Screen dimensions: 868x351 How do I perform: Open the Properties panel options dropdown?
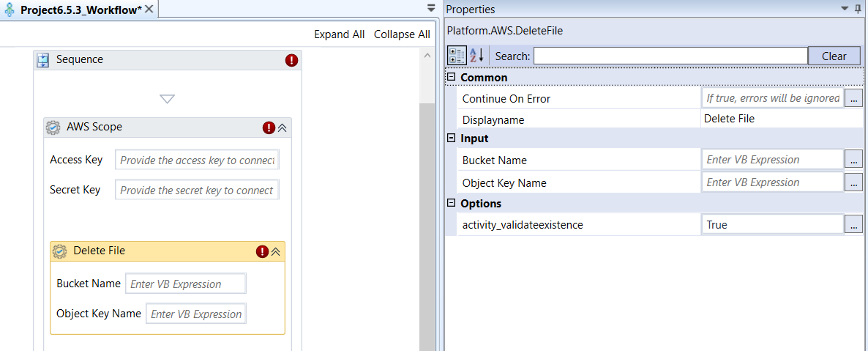[844, 8]
